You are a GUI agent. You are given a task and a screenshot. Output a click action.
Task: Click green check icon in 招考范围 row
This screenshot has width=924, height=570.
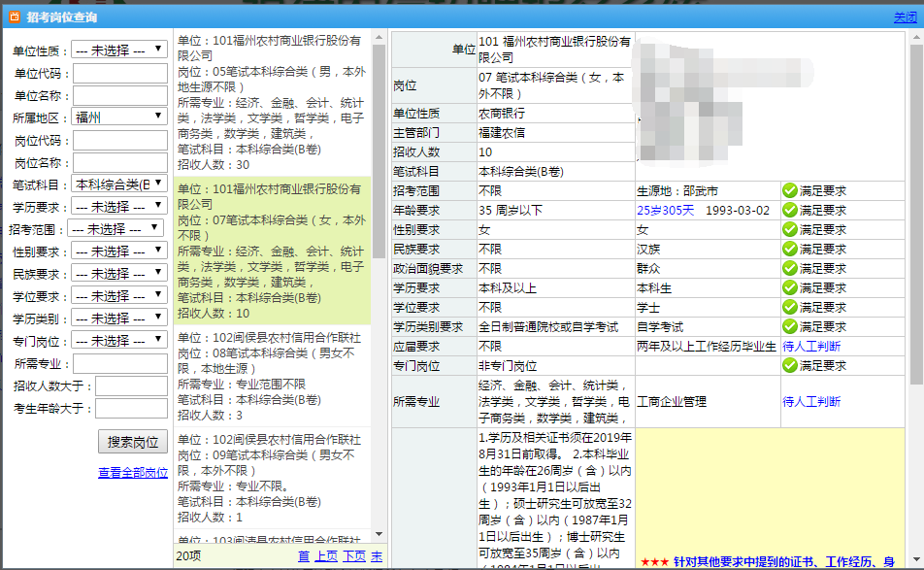(790, 191)
